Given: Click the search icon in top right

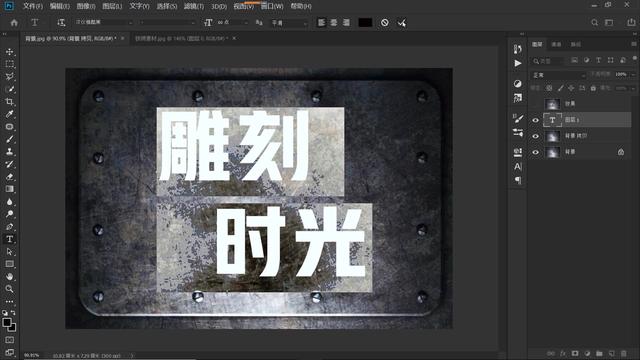Looking at the screenshot, I should point(594,23).
